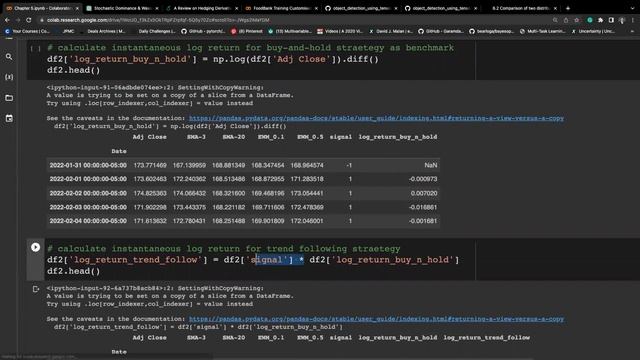The image size is (640, 360).
Task: Open the Chrome three-dot menu
Action: point(633,20)
